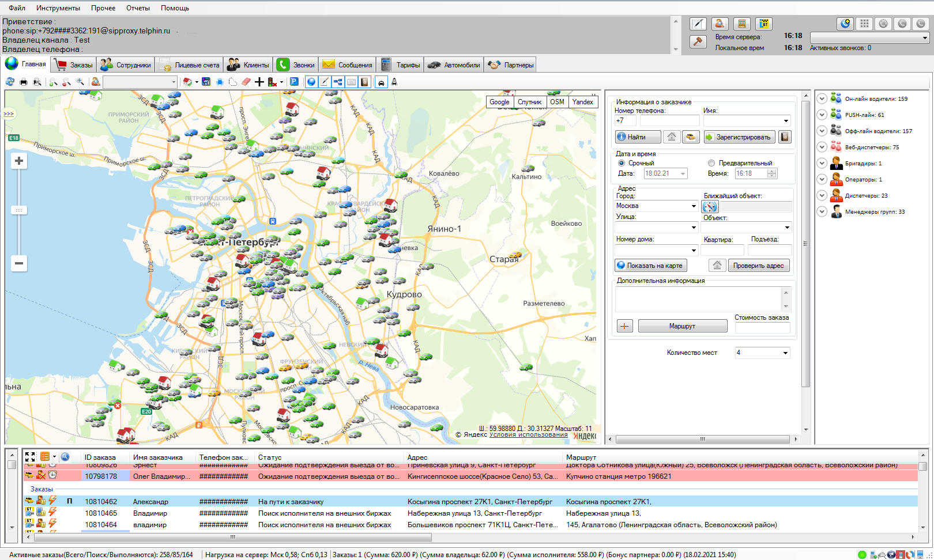Click the new call phone icon with plus
Viewport: 934px width, 560px height.
coord(845,24)
